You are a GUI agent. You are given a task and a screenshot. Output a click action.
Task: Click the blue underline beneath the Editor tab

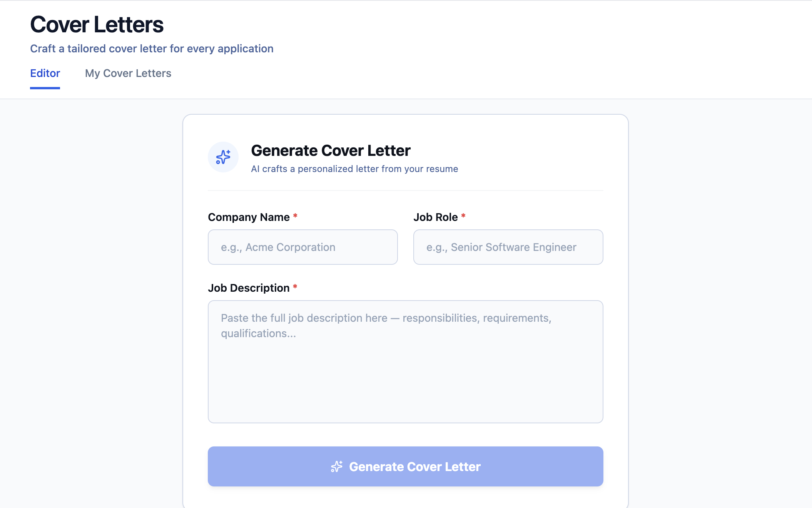tap(45, 88)
